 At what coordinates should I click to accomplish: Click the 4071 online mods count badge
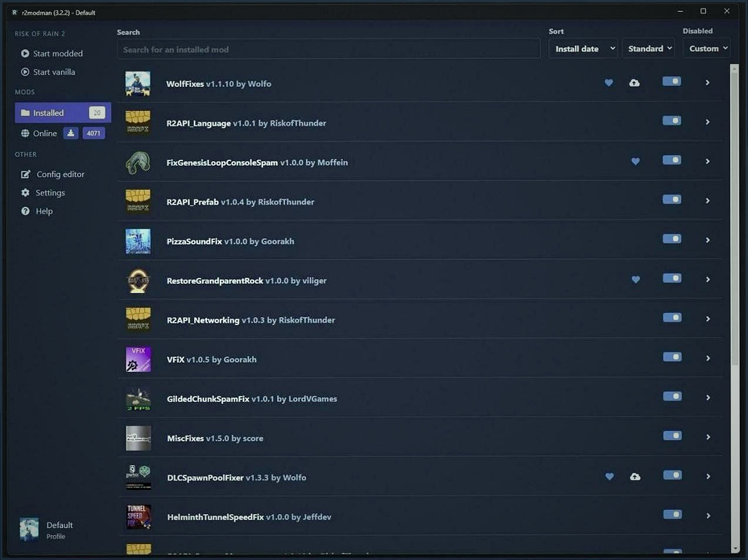[93, 133]
